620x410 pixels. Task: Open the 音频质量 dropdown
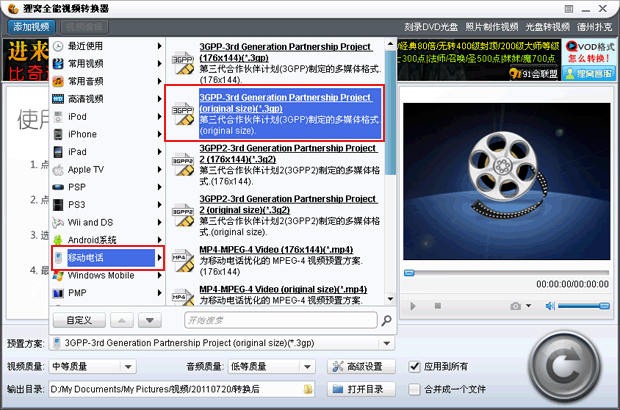(x=307, y=367)
